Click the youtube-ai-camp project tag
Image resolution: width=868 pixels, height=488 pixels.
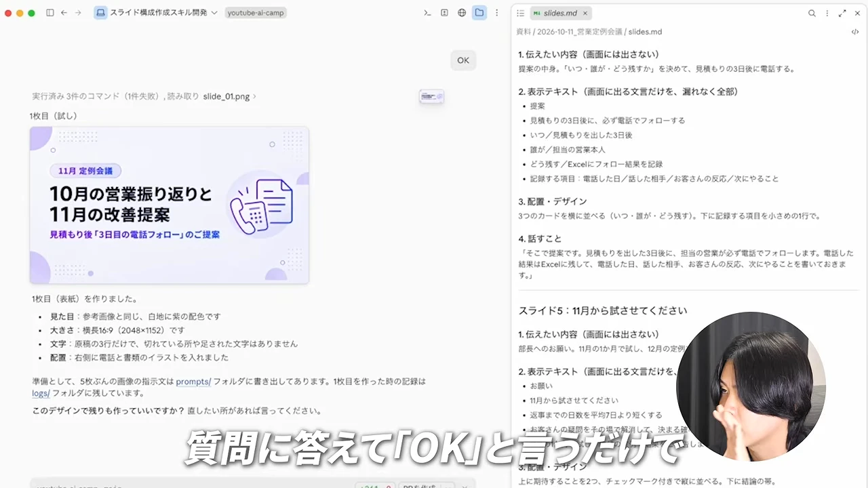[x=257, y=13]
